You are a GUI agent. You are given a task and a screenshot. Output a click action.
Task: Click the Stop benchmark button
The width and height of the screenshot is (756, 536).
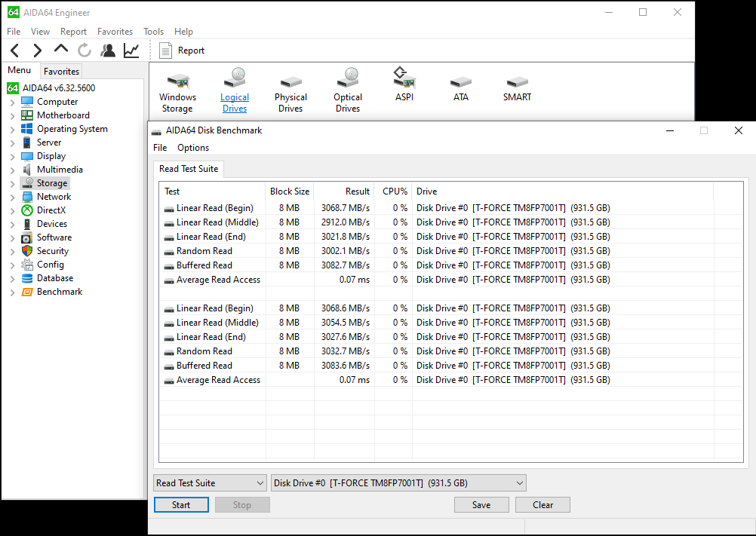point(242,504)
